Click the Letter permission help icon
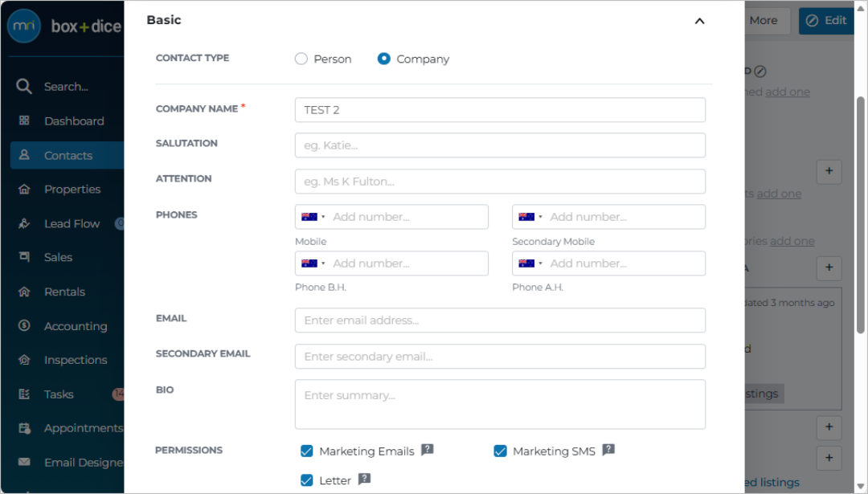868x494 pixels. (x=364, y=479)
